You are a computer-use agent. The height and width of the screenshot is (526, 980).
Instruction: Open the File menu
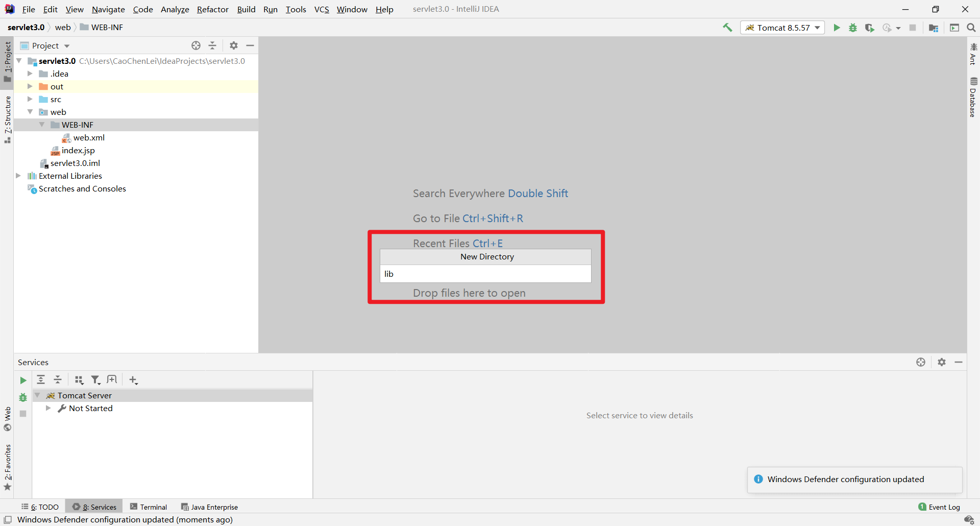[x=29, y=9]
